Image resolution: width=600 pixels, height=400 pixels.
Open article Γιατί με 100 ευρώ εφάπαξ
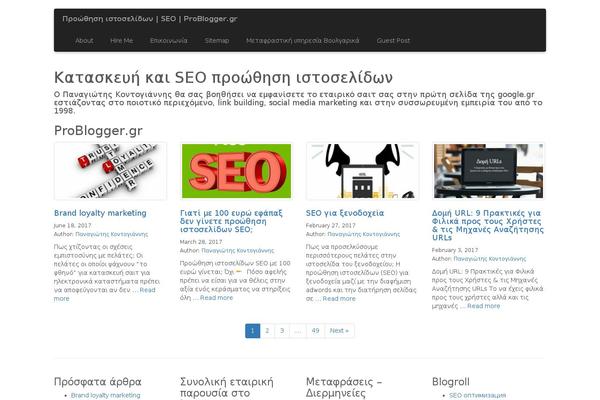[231, 221]
